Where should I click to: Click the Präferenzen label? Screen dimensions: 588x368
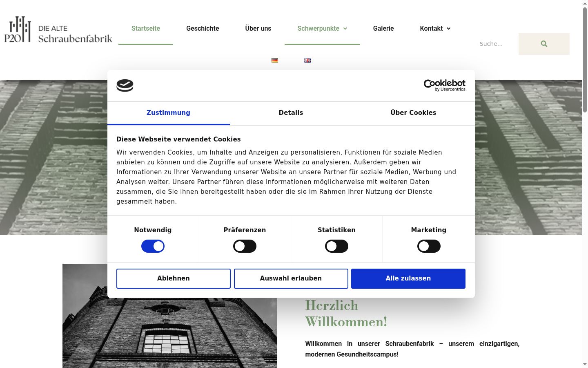point(245,230)
